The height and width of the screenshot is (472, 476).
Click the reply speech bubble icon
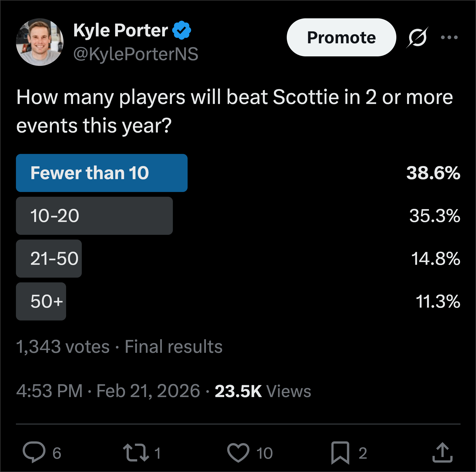34,452
